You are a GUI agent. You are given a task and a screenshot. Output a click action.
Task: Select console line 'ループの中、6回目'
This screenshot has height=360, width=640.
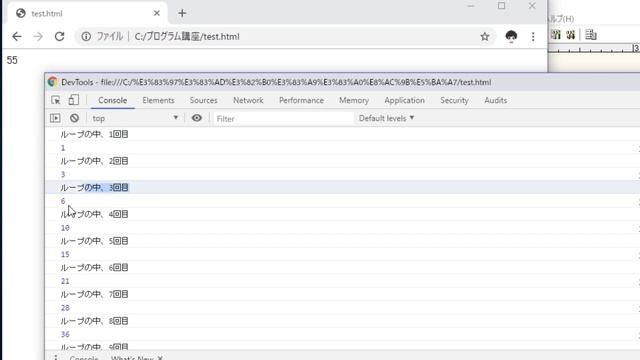(x=94, y=268)
